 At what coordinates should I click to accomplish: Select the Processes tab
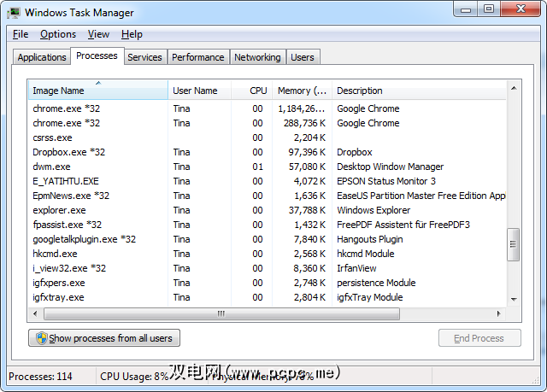97,56
